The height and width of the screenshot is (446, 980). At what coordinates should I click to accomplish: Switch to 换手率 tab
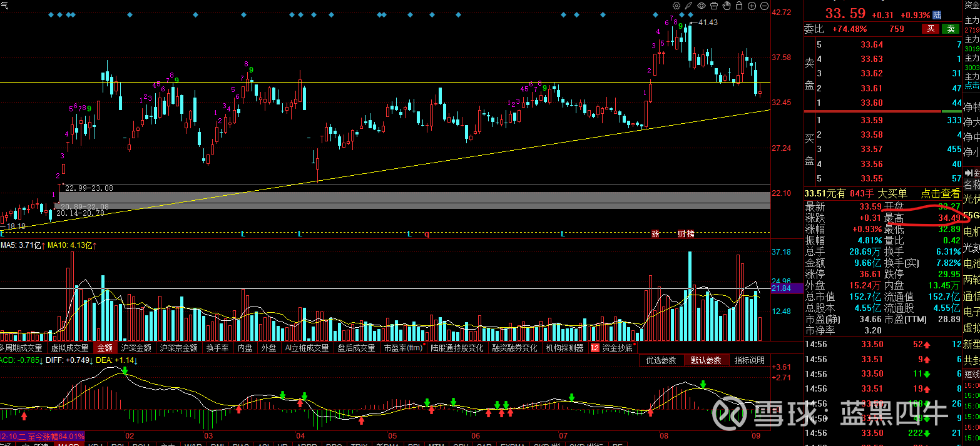(217, 348)
